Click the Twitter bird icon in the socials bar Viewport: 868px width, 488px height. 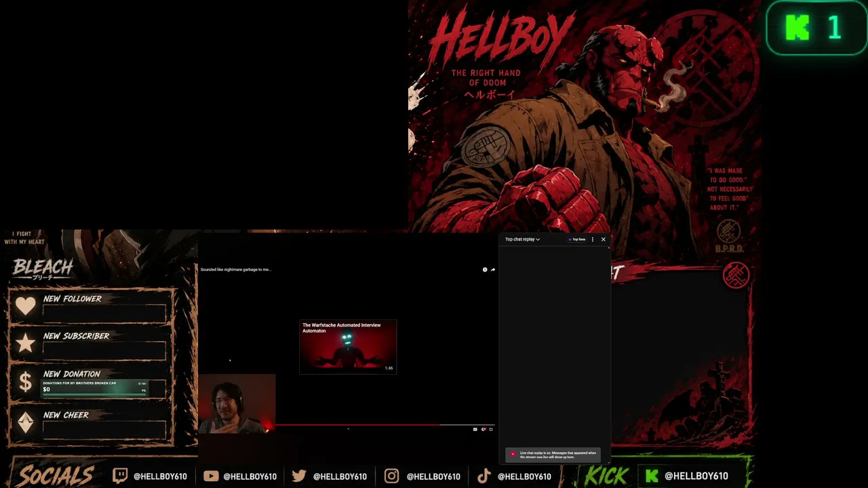coord(299,476)
